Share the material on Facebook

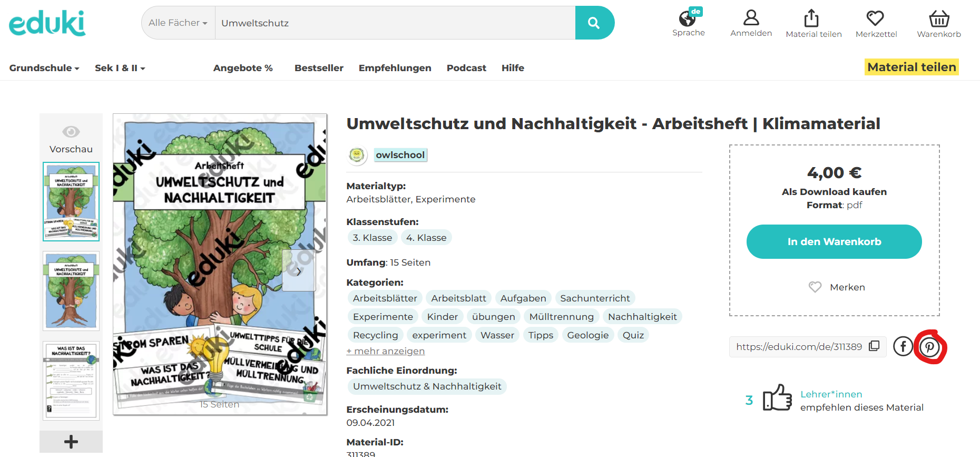click(x=903, y=346)
